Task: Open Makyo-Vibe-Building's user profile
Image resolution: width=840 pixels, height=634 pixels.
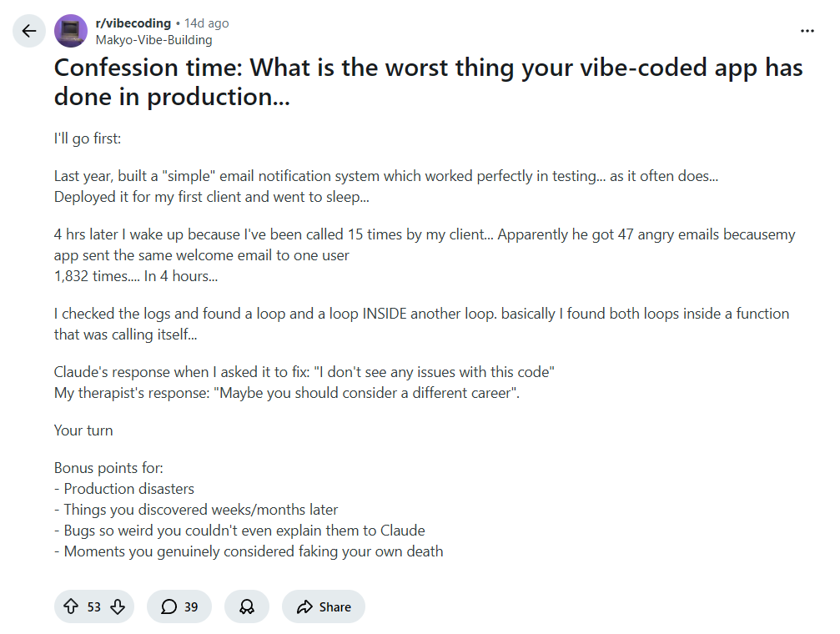Action: click(x=153, y=40)
